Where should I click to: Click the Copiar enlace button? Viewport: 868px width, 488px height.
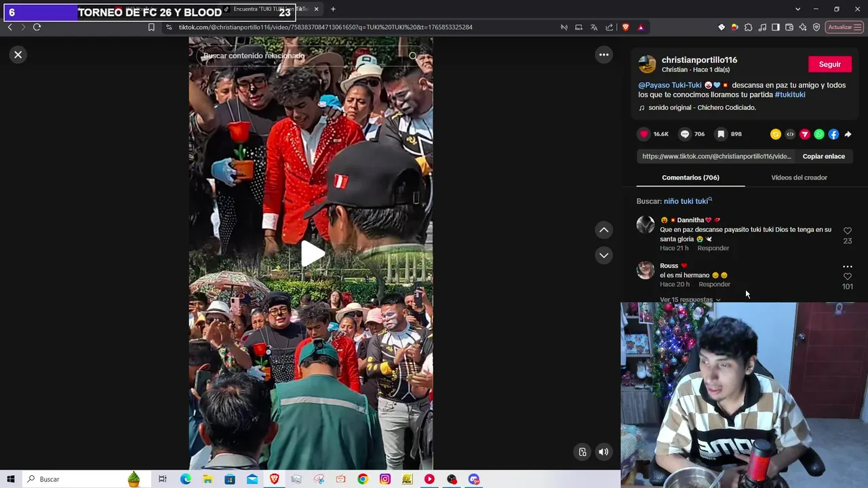(x=824, y=157)
